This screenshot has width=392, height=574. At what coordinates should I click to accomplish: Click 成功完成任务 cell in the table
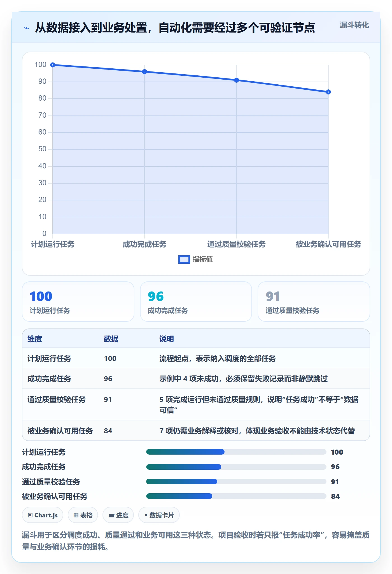[x=49, y=379]
